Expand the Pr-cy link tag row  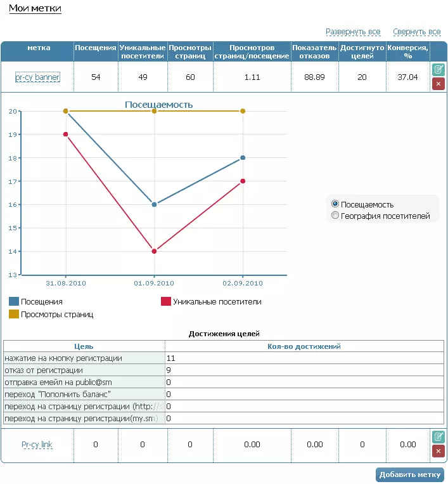pos(37,445)
